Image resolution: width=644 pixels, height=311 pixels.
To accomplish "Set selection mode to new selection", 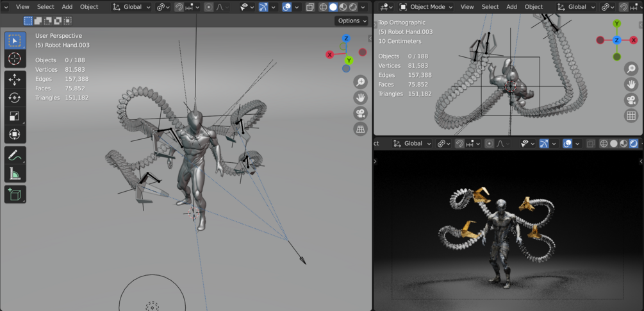I will 28,21.
